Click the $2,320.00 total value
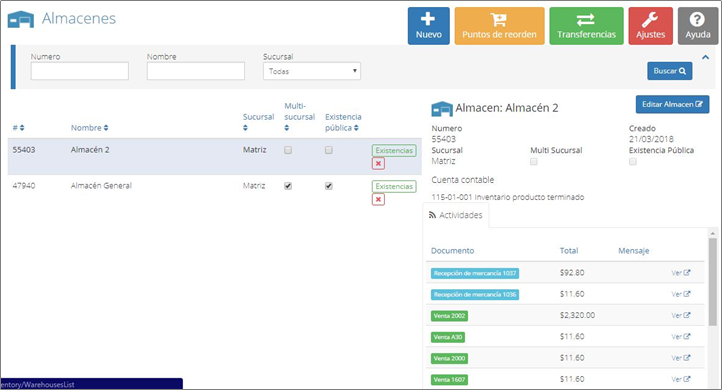722x390 pixels. (x=577, y=315)
